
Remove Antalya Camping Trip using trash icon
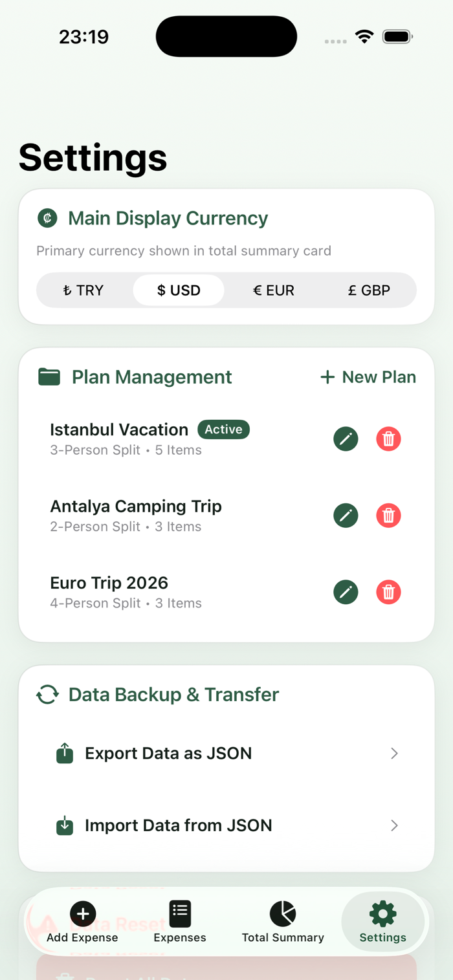tap(388, 516)
